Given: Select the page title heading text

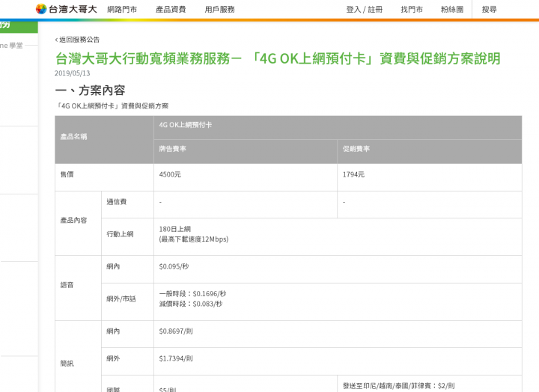Looking at the screenshot, I should click(x=278, y=58).
